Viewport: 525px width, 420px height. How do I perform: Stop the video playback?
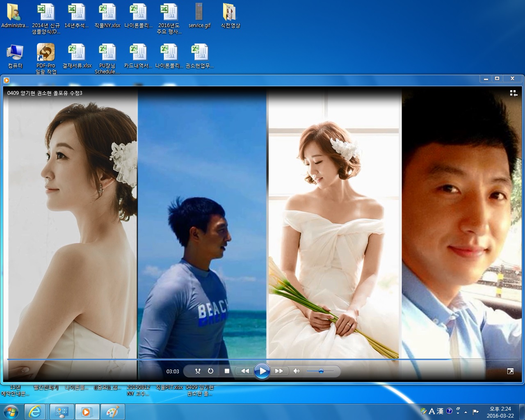tap(227, 371)
